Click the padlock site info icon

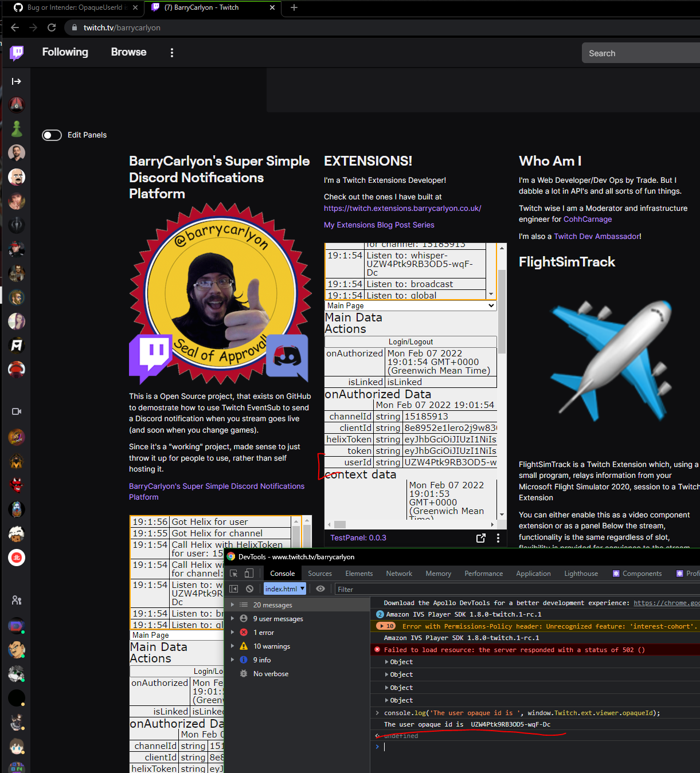click(74, 28)
